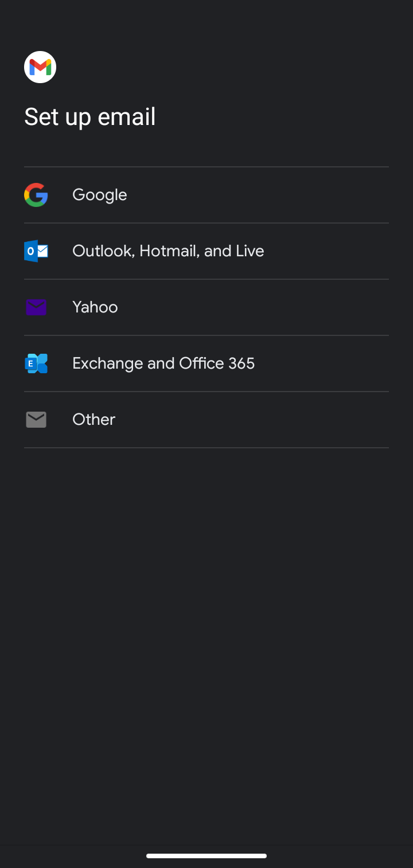Tap the purple Yahoo mail icon
This screenshot has height=868, width=413.
pyautogui.click(x=36, y=307)
